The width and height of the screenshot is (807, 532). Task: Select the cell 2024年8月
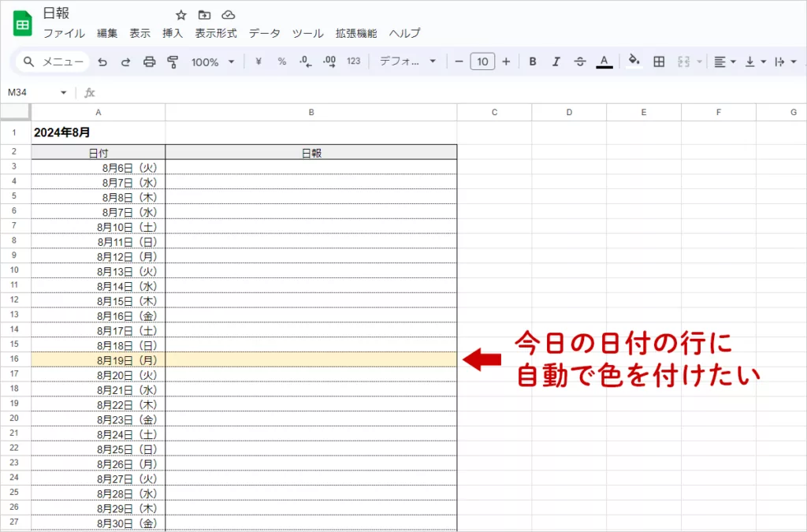99,132
